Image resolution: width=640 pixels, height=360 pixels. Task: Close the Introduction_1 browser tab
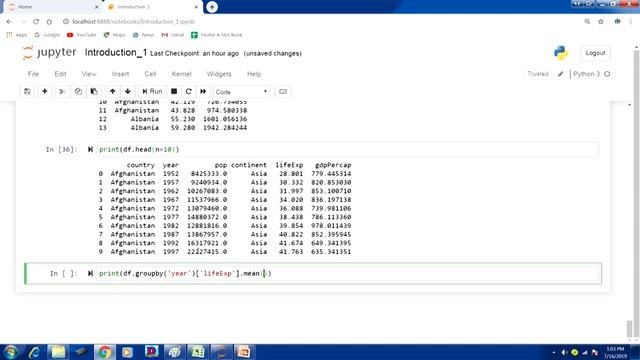[x=196, y=7]
